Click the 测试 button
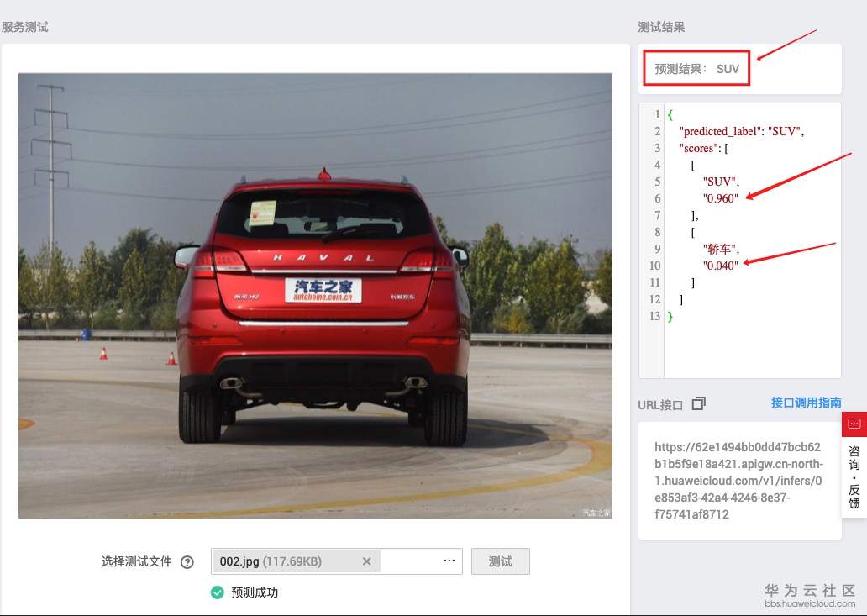The height and width of the screenshot is (616, 867). tap(501, 561)
